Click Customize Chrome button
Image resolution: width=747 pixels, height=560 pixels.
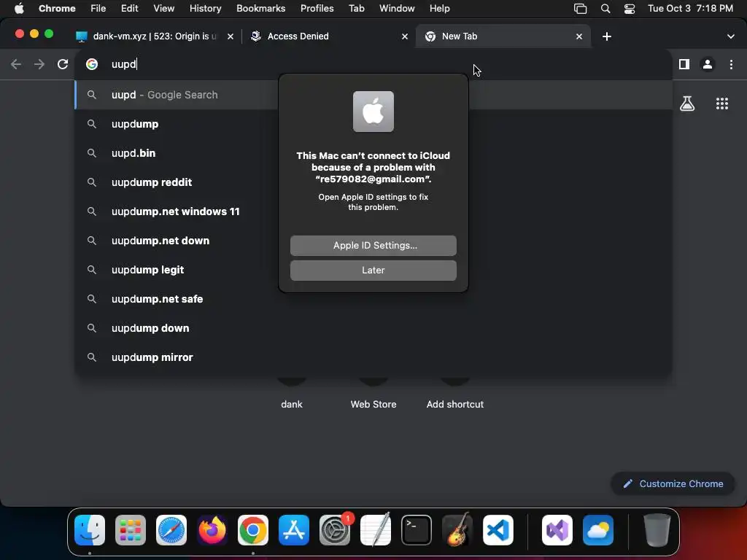(673, 484)
